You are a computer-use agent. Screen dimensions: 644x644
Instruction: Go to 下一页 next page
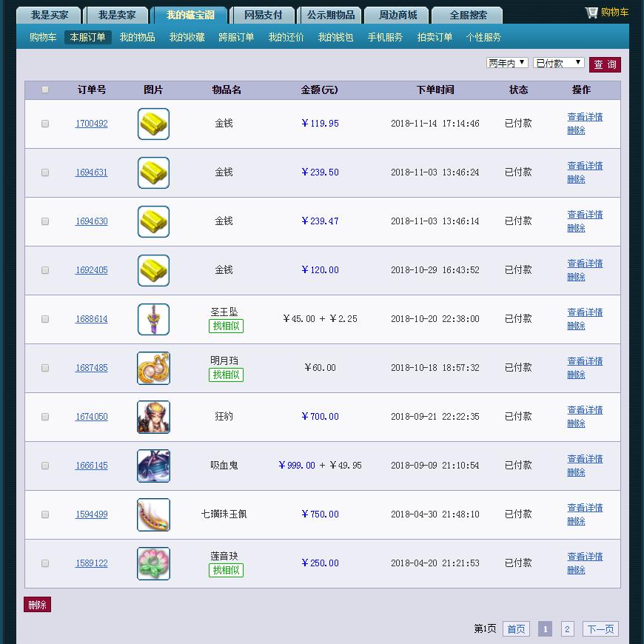tap(600, 628)
